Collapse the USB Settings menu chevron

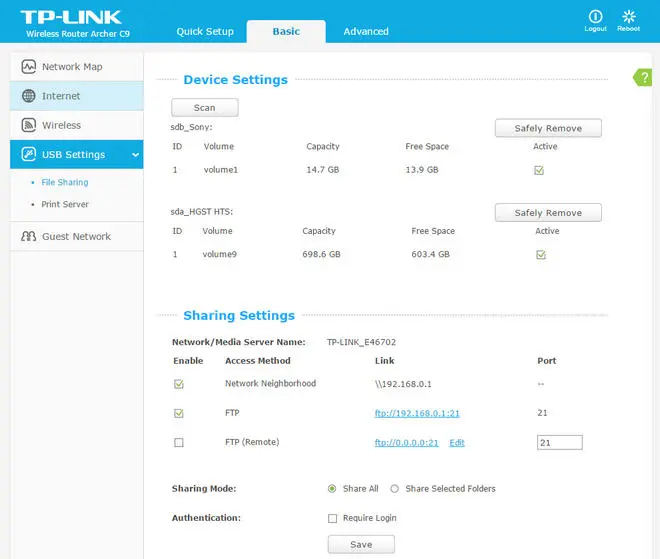pyautogui.click(x=135, y=155)
